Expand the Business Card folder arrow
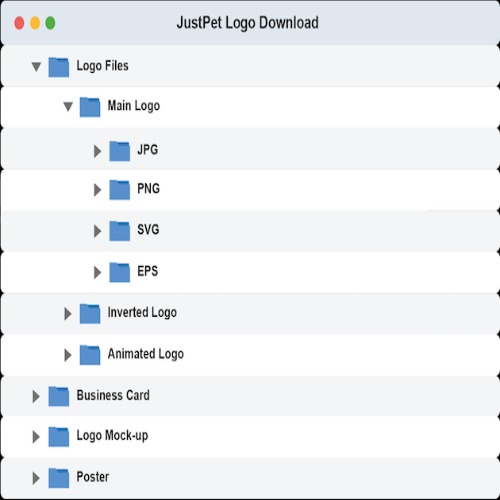This screenshot has height=500, width=500. [36, 396]
